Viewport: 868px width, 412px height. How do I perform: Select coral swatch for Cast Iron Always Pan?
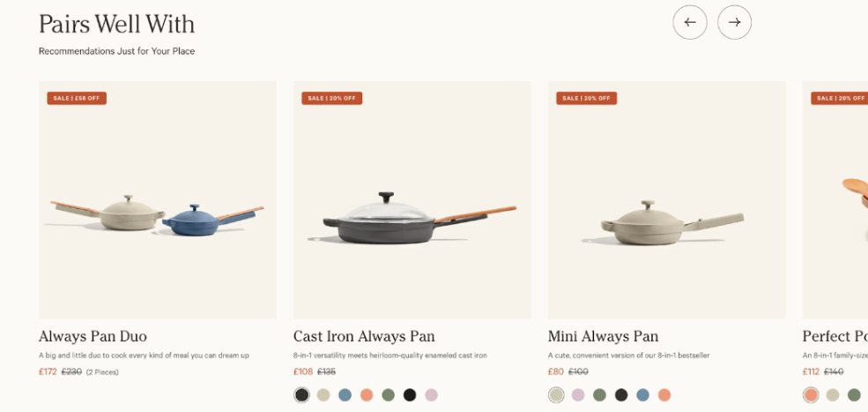click(367, 395)
